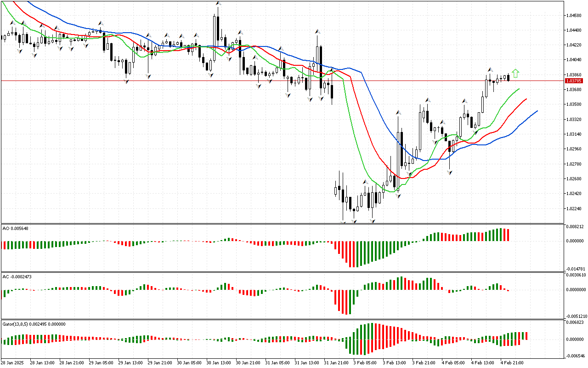Click the 4 Feb 21:00 time label
This screenshot has width=588, height=368.
click(512, 363)
